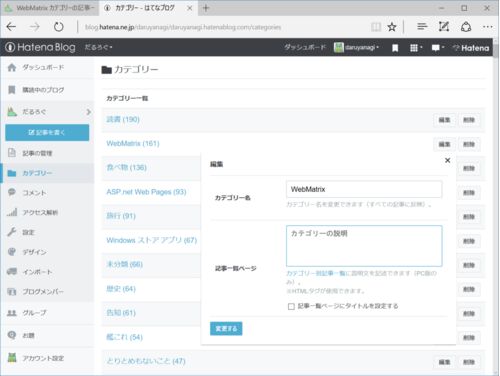This screenshot has width=500, height=376.
Task: Click 編集 button in 読書 row
Action: click(x=444, y=120)
